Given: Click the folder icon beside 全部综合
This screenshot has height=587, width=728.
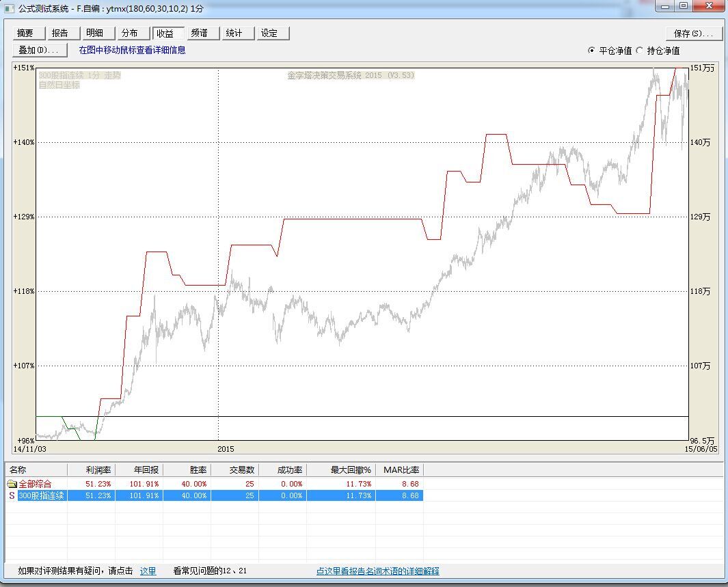Looking at the screenshot, I should coord(12,484).
